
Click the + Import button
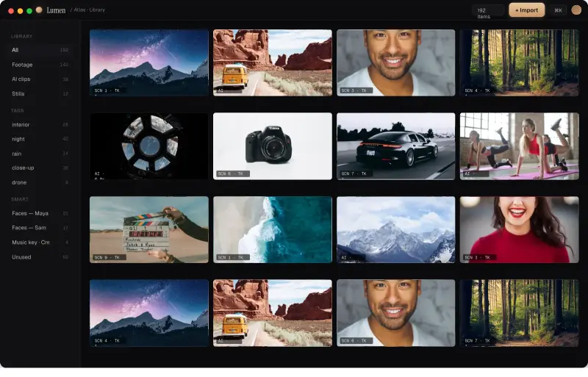click(x=526, y=10)
